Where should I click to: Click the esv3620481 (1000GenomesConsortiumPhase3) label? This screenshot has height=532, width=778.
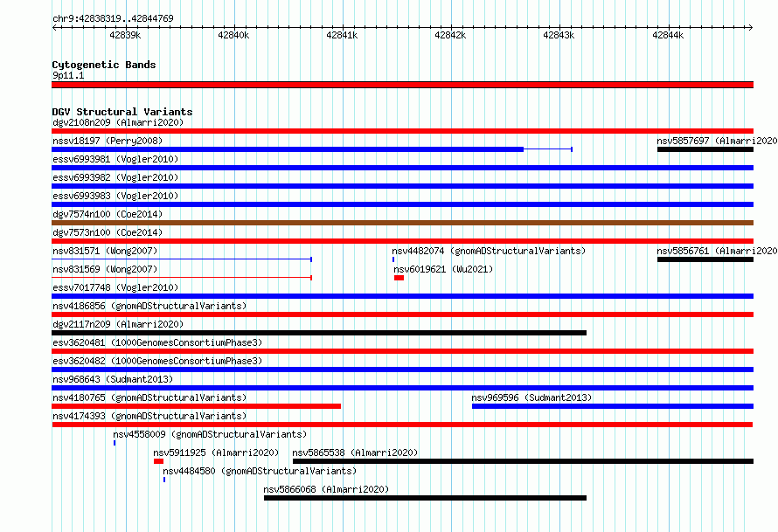(157, 342)
